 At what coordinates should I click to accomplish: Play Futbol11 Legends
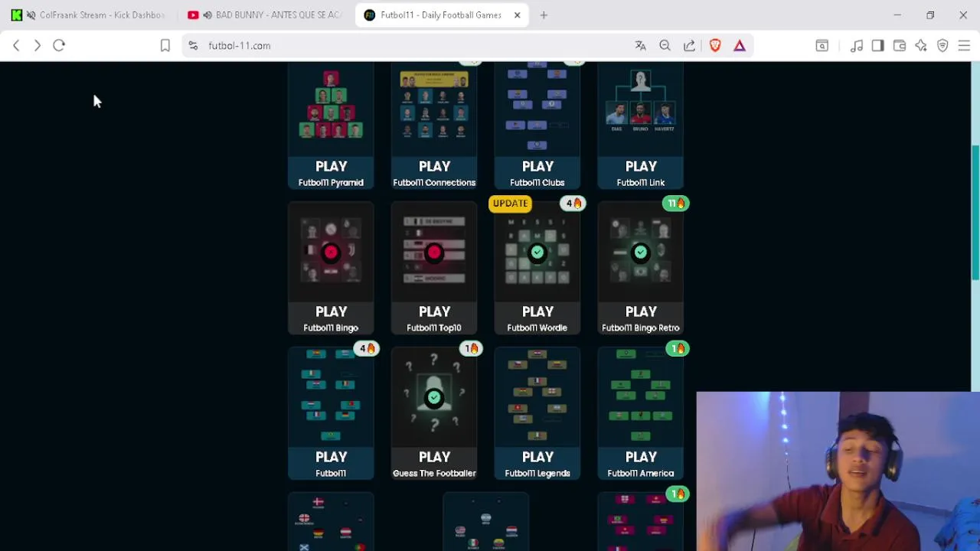click(537, 464)
